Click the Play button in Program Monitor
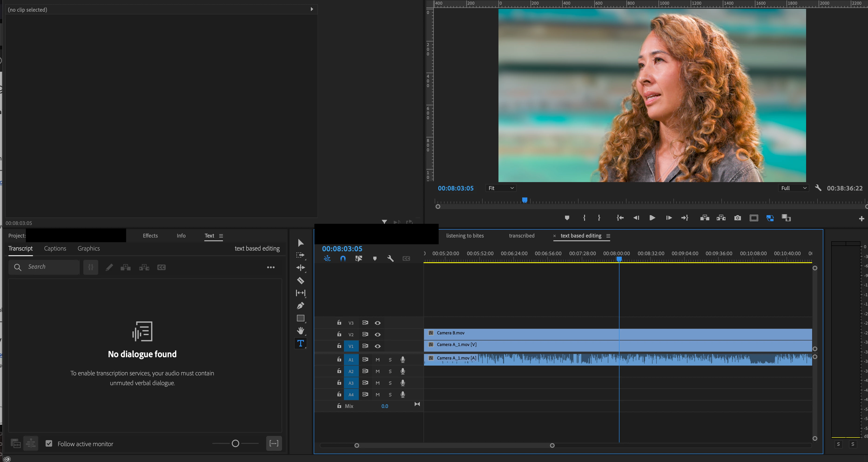Screen dimensions: 868x462 [652, 218]
